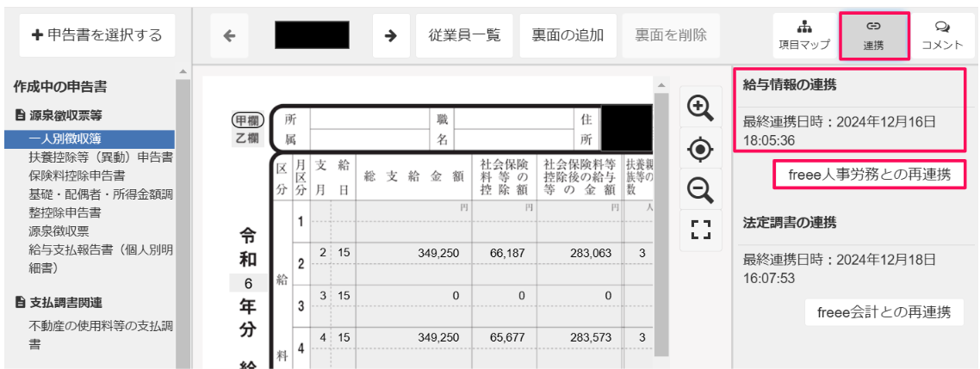The height and width of the screenshot is (369, 980).
Task: Go to previous employee with left arrow
Action: pyautogui.click(x=229, y=35)
